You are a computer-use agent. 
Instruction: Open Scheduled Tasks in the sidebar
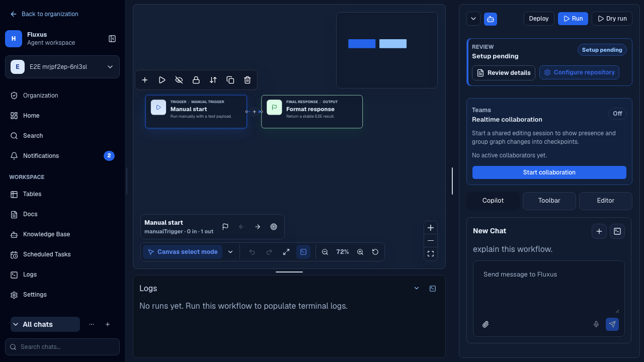coord(62,254)
